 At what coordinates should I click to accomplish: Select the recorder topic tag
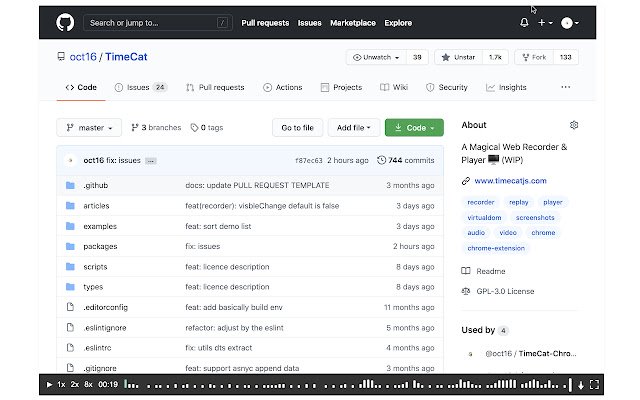480,202
